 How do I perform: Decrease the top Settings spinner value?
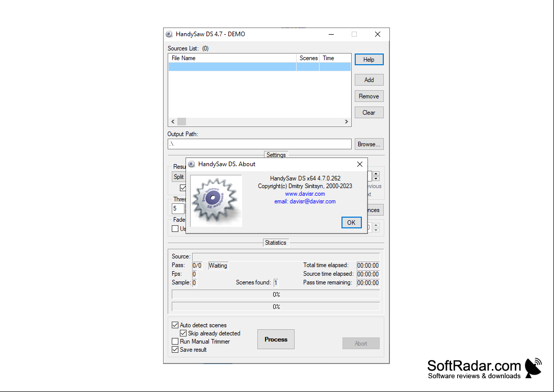tap(376, 178)
